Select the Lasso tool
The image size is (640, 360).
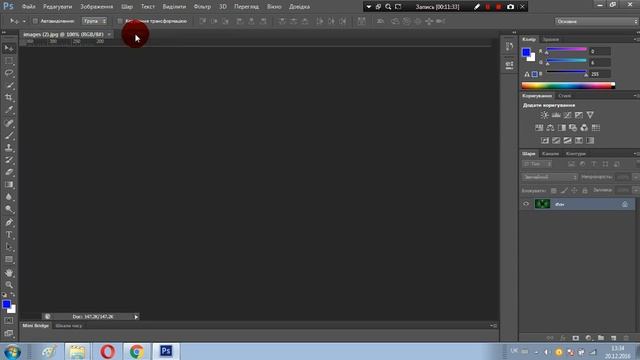point(9,73)
